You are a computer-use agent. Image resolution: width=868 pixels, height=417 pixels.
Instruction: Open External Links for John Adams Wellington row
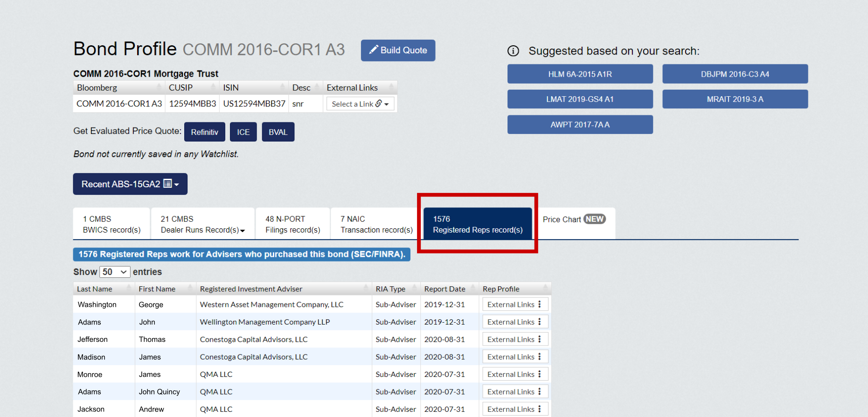tap(515, 322)
